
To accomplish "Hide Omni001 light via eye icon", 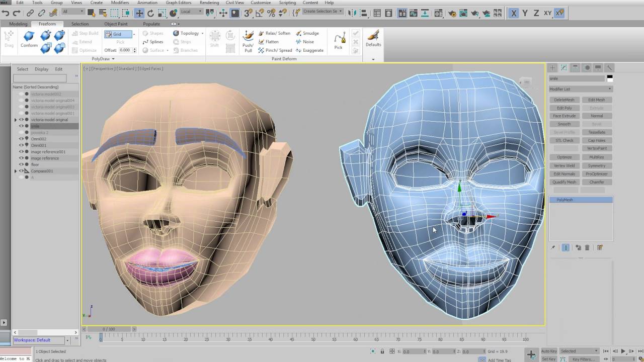I will 22,145.
